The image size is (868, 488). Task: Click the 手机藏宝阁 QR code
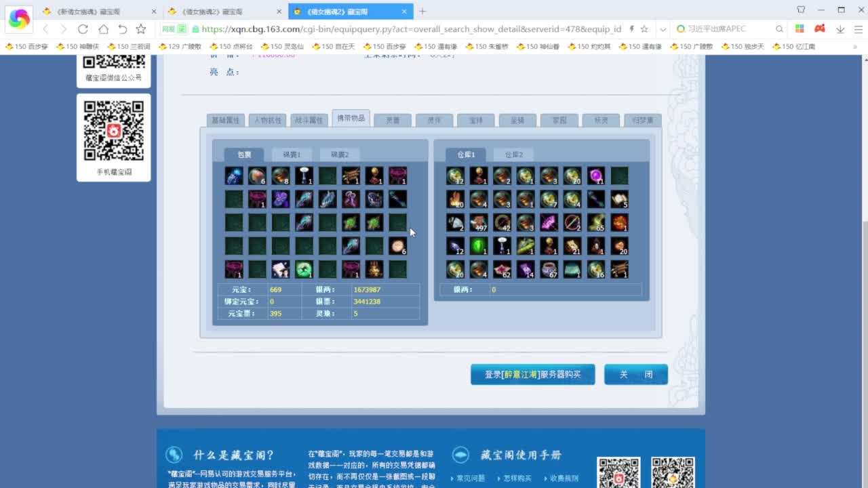click(114, 130)
